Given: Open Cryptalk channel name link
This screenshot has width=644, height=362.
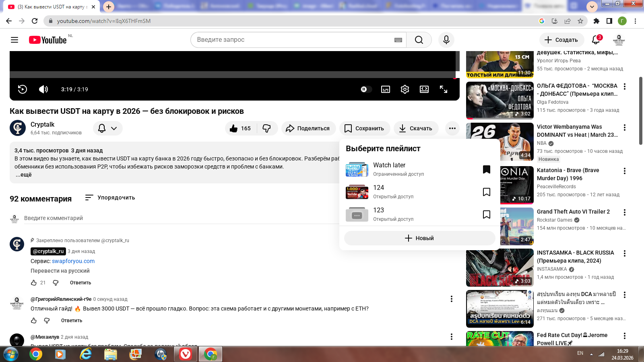Looking at the screenshot, I should click(42, 125).
